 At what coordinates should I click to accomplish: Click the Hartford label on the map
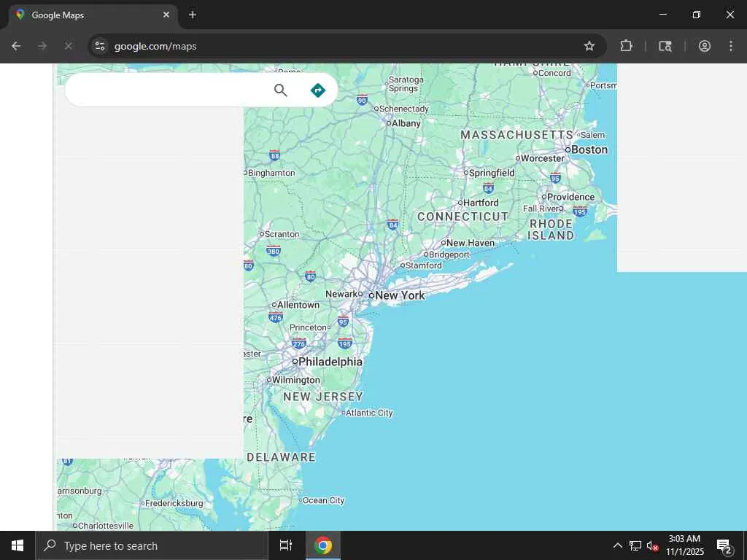(481, 203)
